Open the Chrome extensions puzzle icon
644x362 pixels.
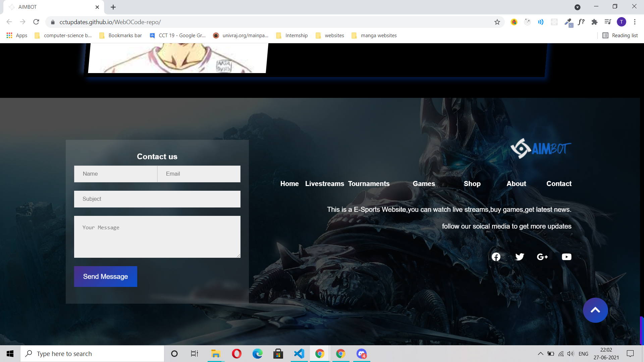click(594, 22)
